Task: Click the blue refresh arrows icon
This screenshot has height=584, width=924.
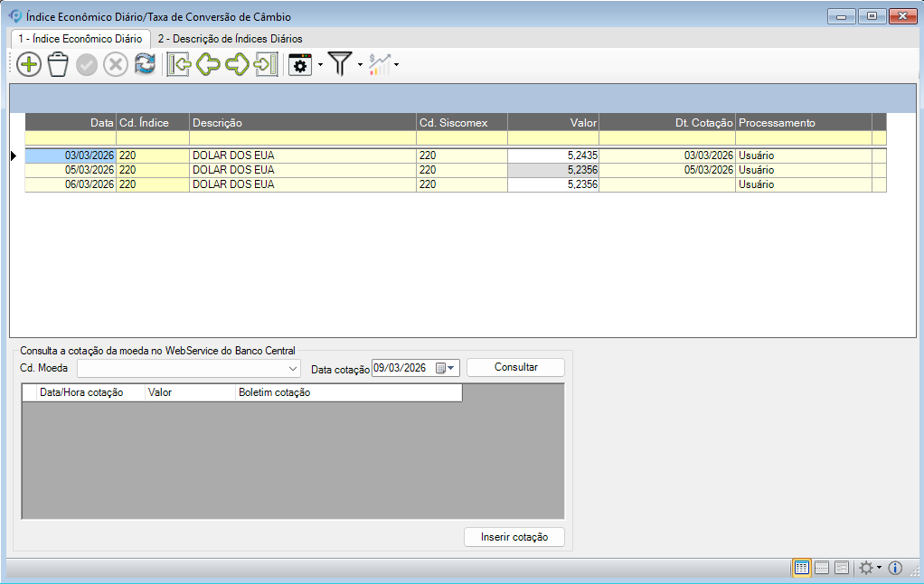Action: [x=145, y=64]
